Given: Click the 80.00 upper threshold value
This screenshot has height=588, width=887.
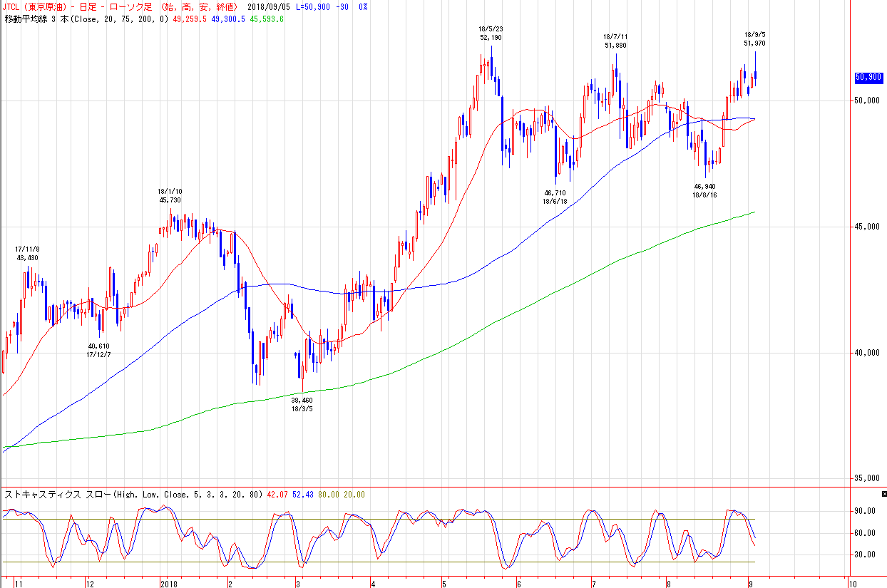Looking at the screenshot, I should coord(328,495).
